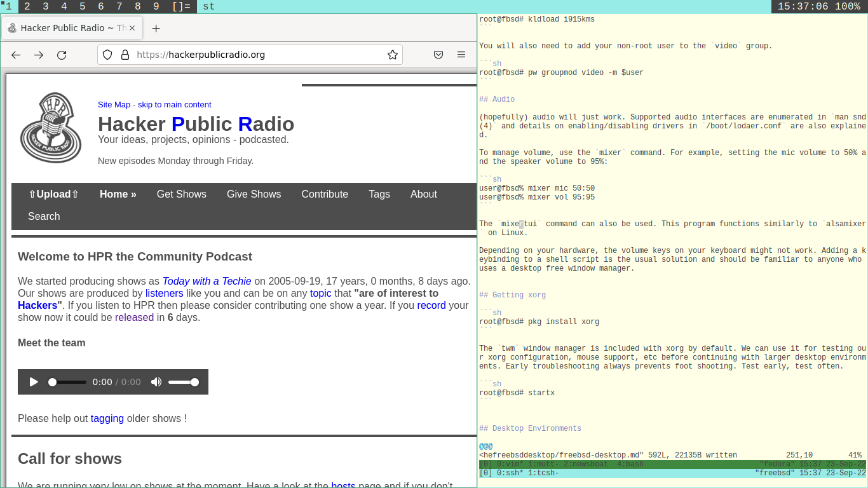The width and height of the screenshot is (868, 488).
Task: Follow the skip to main content link
Action: (175, 105)
